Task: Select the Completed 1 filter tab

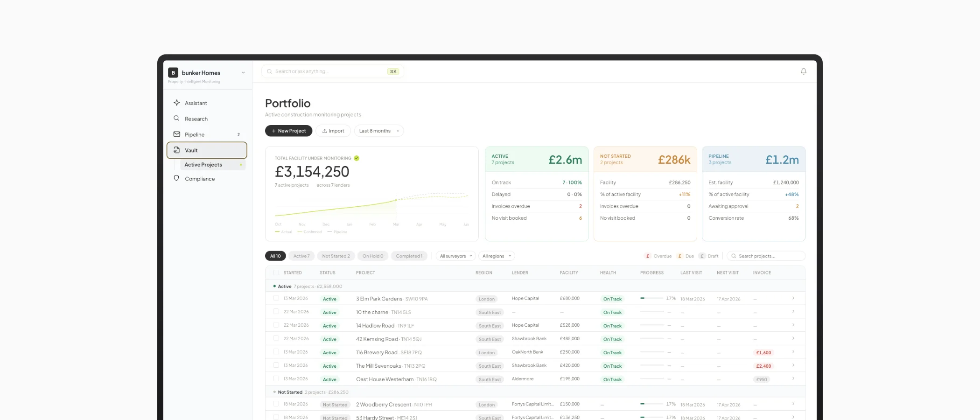Action: [x=409, y=256]
